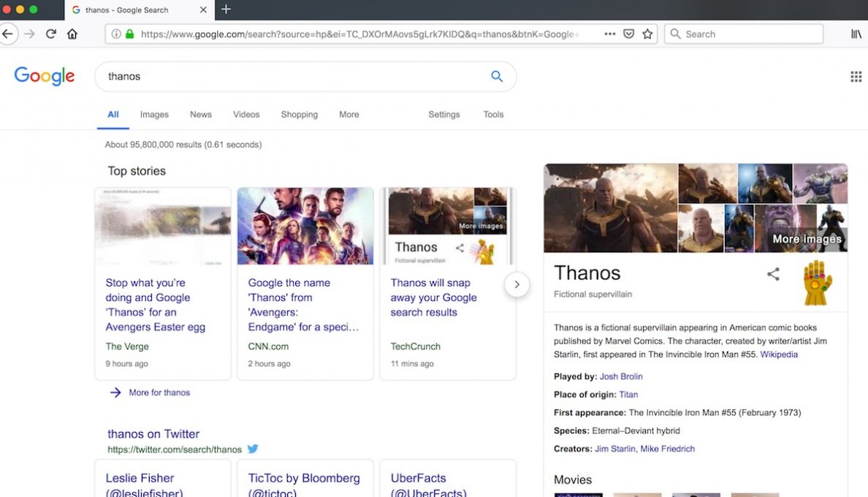Open the new tab plus button

[x=226, y=10]
